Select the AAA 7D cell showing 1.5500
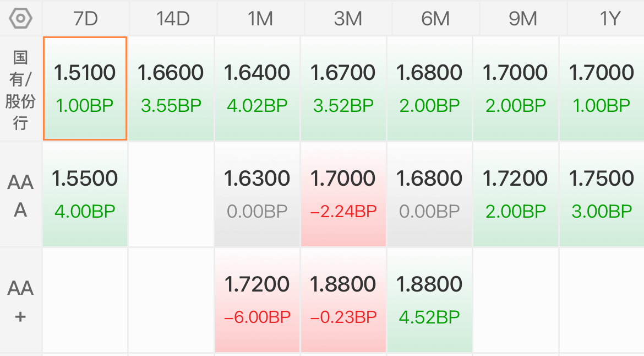 coord(85,195)
